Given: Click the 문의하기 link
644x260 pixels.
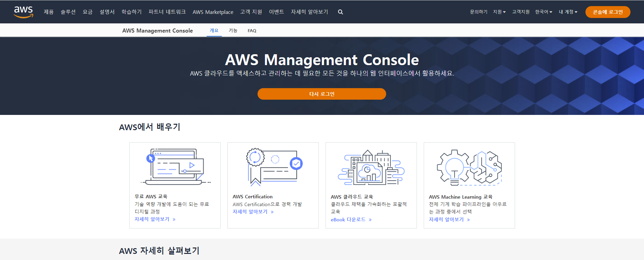Looking at the screenshot, I should [479, 12].
